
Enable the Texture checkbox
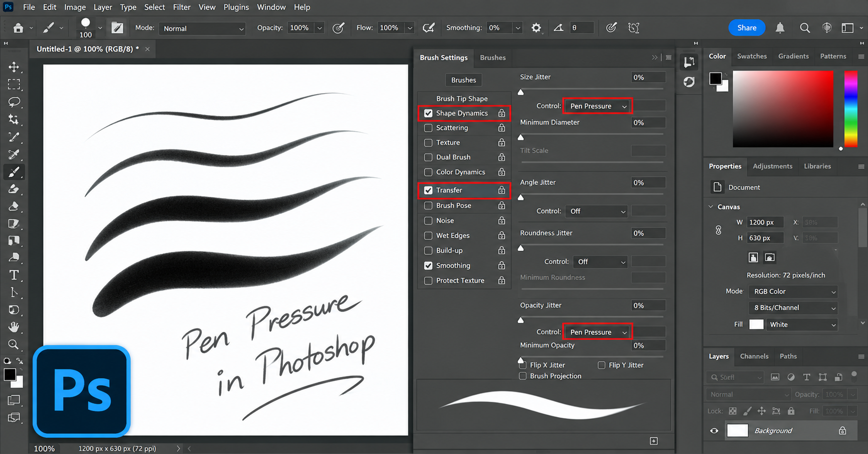pyautogui.click(x=428, y=143)
